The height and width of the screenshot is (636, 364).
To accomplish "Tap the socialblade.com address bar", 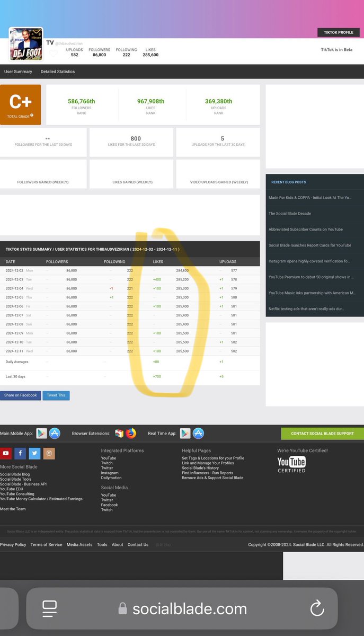I will (182, 608).
